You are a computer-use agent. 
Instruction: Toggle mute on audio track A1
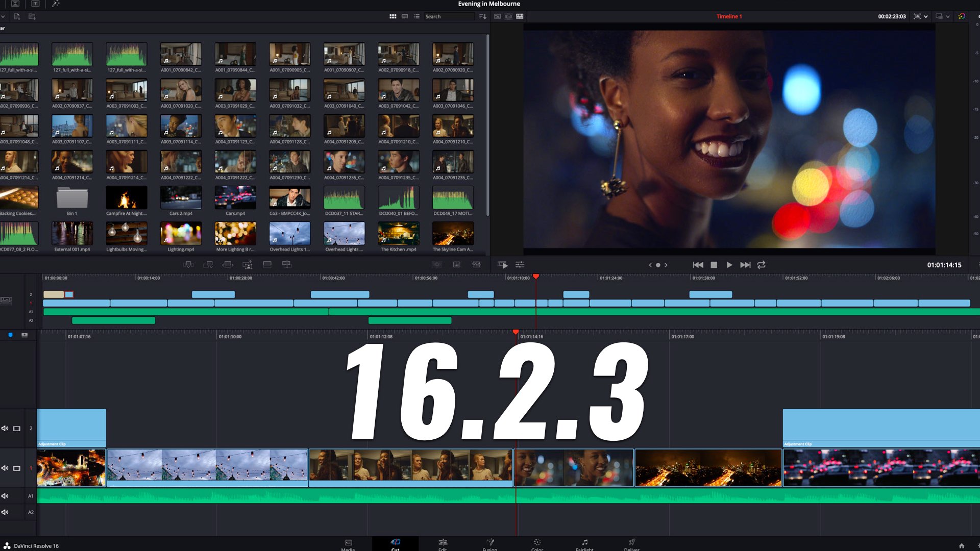[5, 496]
